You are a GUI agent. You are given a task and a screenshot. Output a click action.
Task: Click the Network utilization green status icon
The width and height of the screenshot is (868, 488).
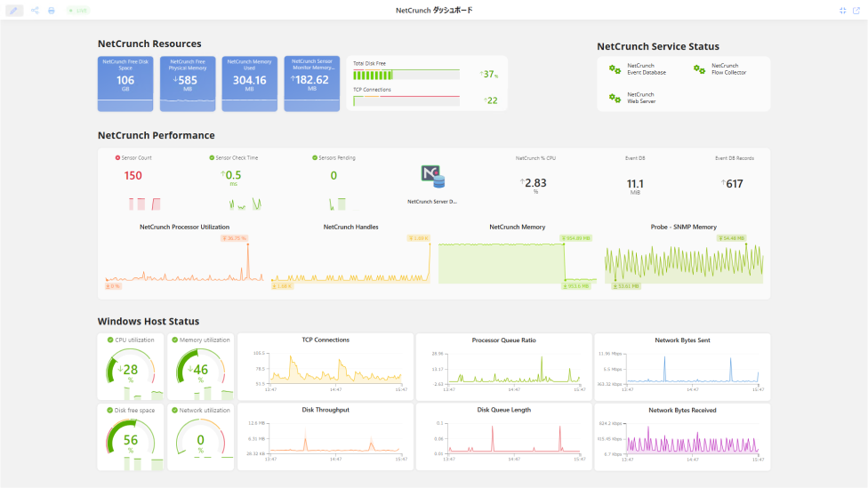(x=175, y=411)
